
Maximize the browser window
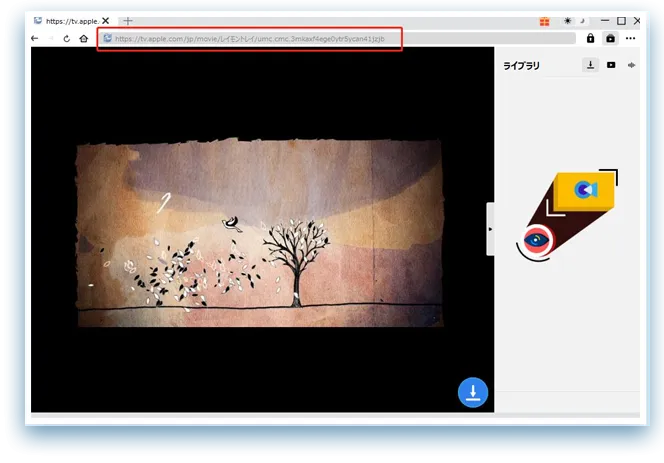coord(621,21)
